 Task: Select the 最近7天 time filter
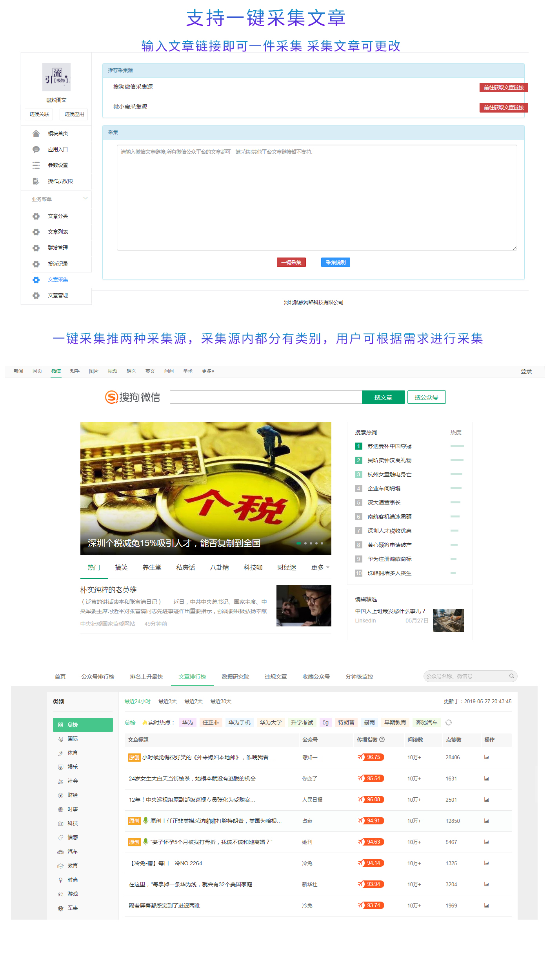pos(193,701)
